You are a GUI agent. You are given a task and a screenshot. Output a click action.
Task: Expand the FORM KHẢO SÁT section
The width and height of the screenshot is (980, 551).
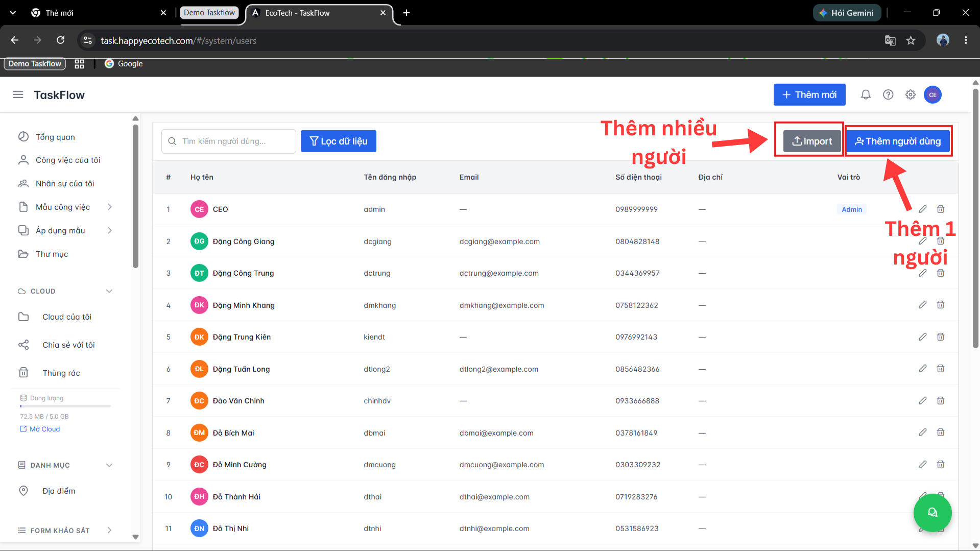pos(109,530)
